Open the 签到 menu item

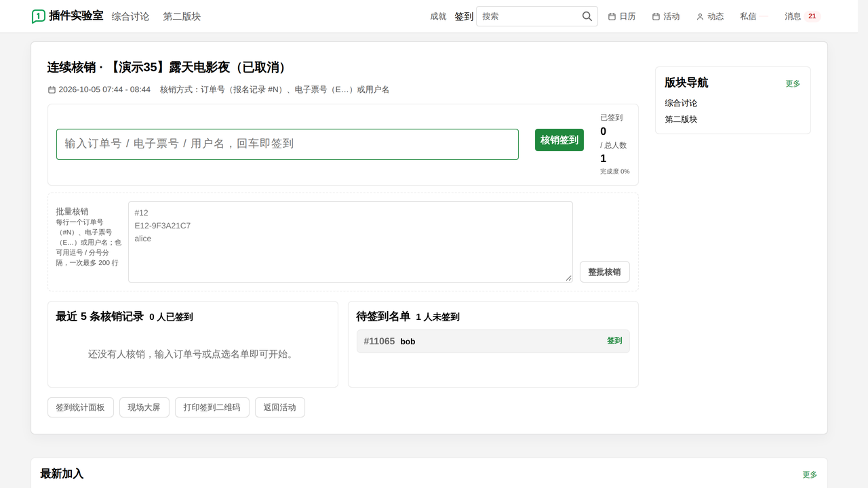coord(464,16)
